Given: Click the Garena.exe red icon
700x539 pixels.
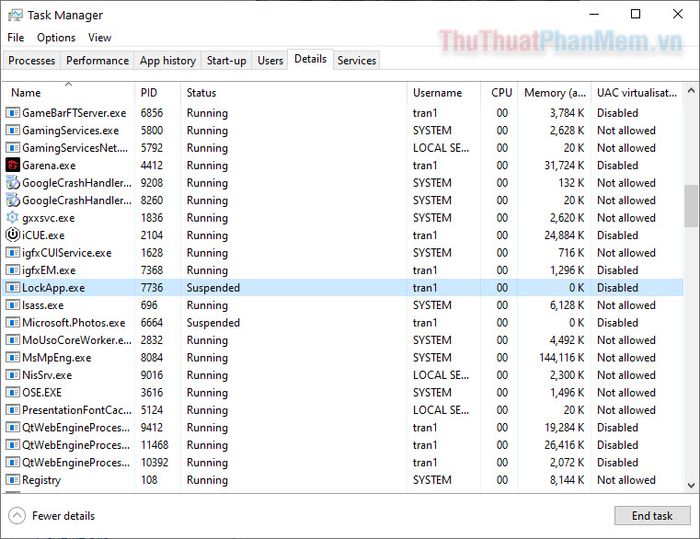Looking at the screenshot, I should tap(12, 165).
